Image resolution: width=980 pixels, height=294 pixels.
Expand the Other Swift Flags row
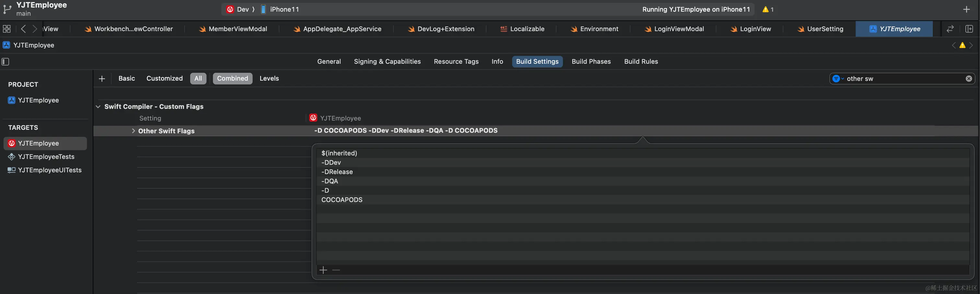pos(133,131)
